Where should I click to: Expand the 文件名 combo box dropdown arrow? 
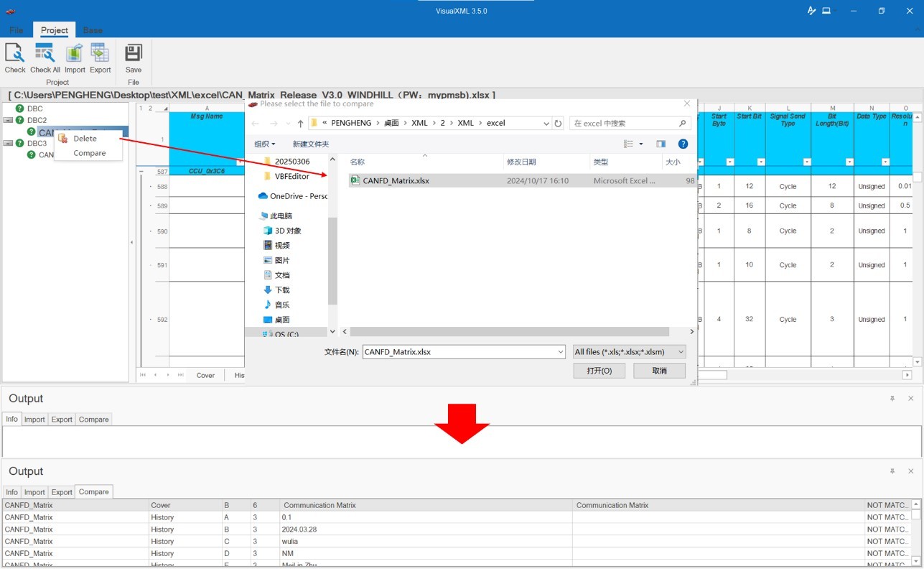click(561, 352)
